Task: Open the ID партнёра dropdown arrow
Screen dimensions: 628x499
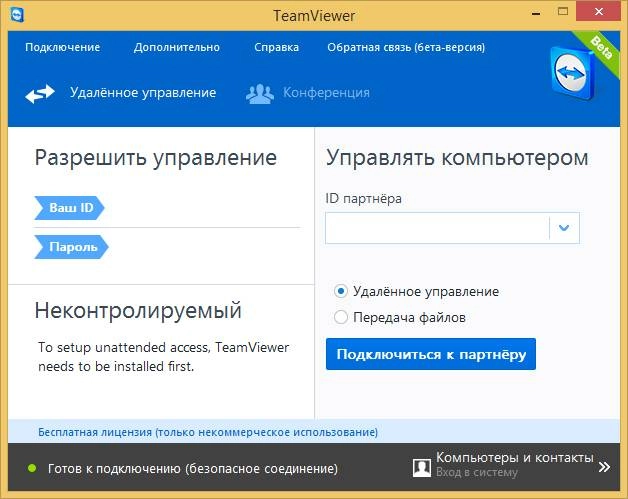Action: click(x=564, y=228)
